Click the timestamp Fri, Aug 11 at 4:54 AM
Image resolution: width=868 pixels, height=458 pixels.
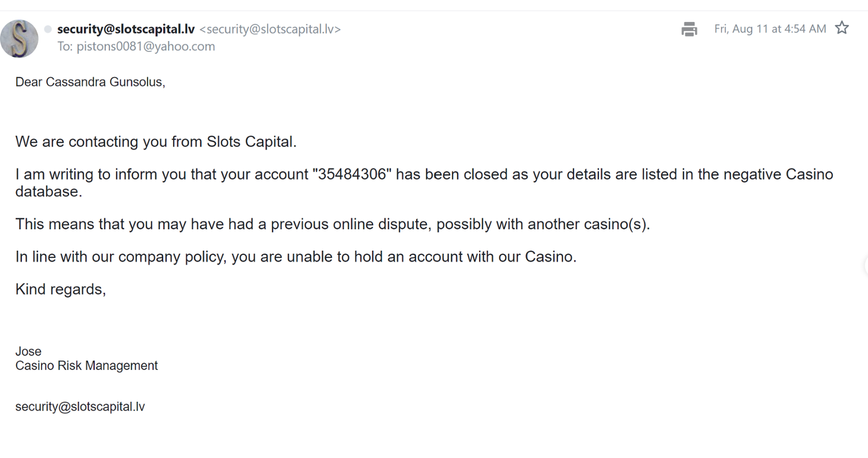click(x=770, y=29)
